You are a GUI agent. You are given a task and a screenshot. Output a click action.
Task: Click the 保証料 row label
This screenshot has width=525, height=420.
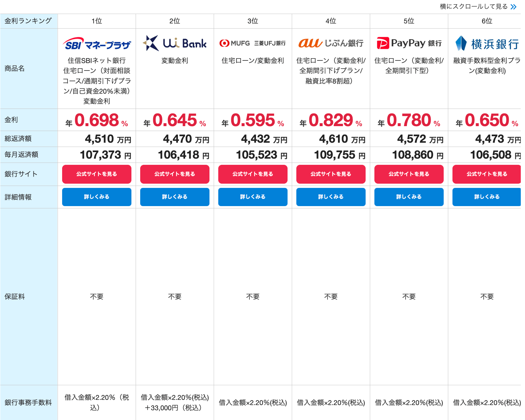pos(15,297)
